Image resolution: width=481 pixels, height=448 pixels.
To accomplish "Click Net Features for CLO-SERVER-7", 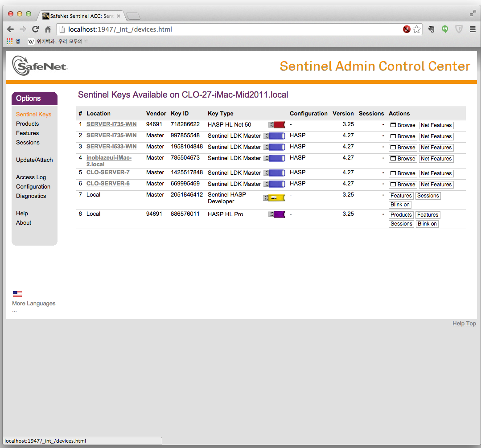I will [436, 173].
